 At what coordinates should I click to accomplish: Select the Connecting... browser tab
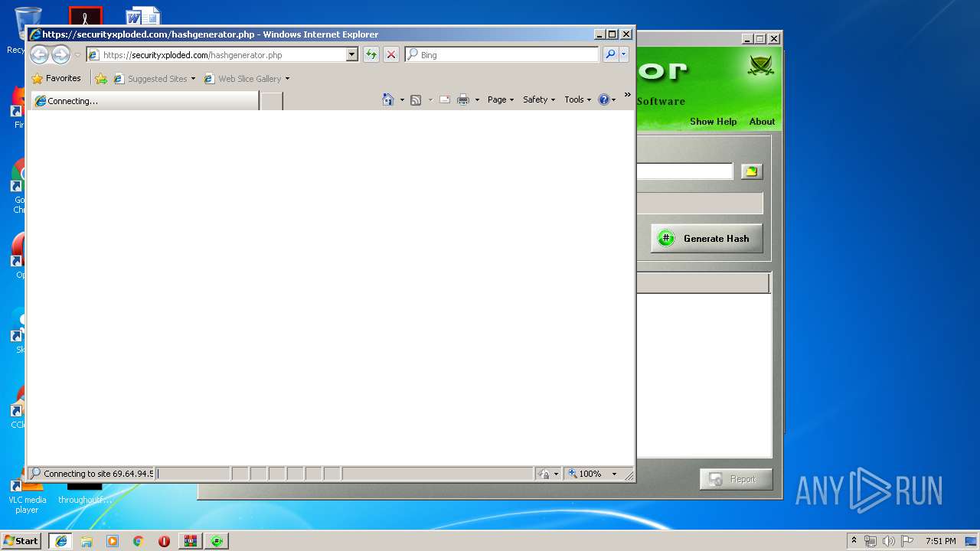pyautogui.click(x=145, y=101)
